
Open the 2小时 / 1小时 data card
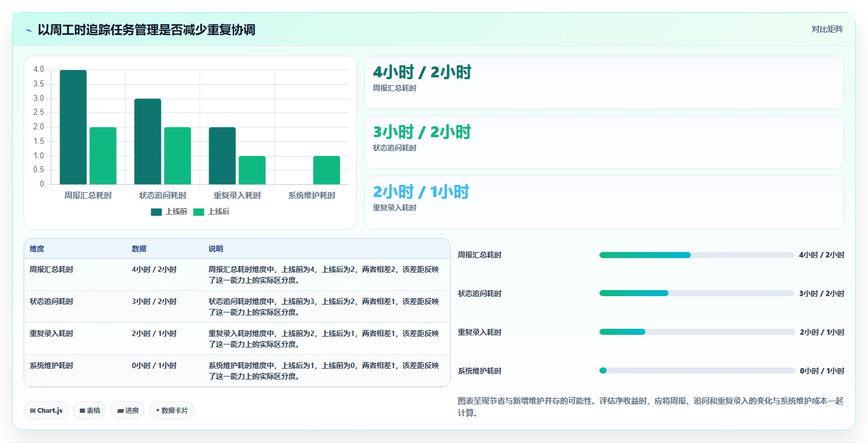[x=604, y=202]
